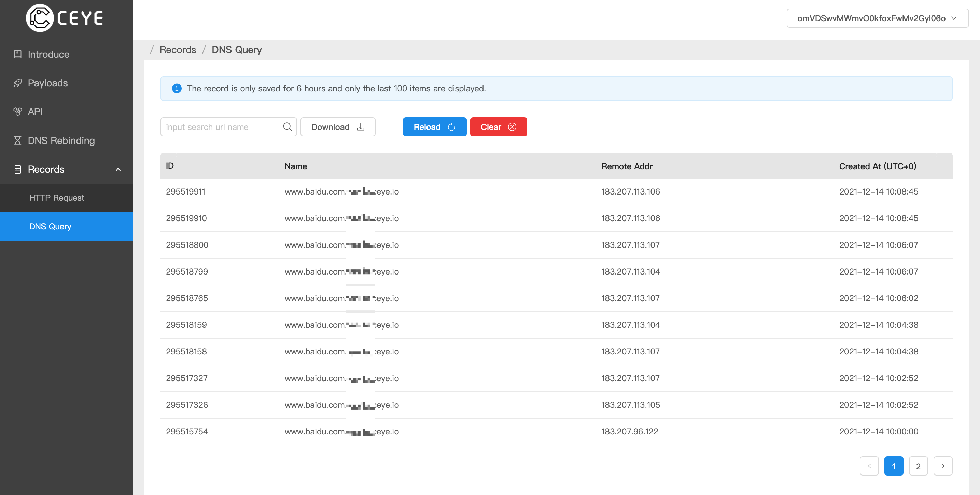The image size is (980, 495).
Task: Click the Records list icon
Action: [x=17, y=170]
